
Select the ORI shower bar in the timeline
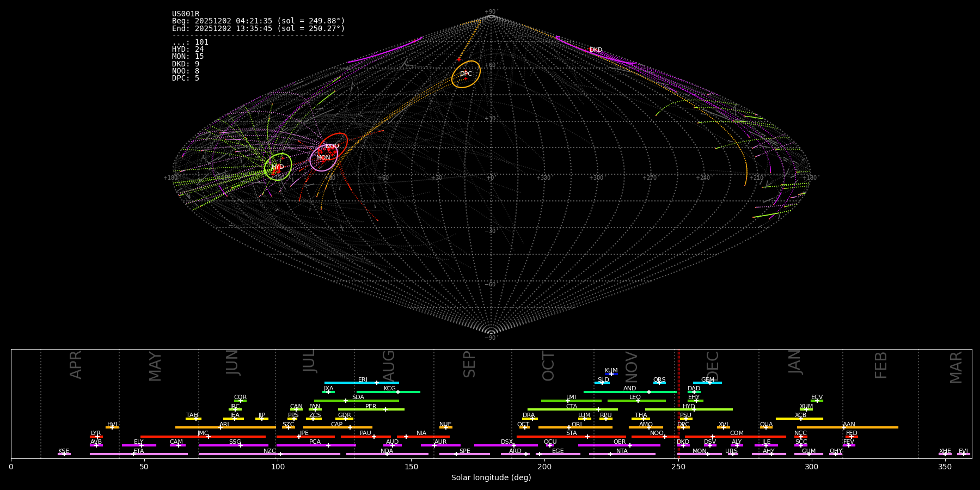click(575, 427)
